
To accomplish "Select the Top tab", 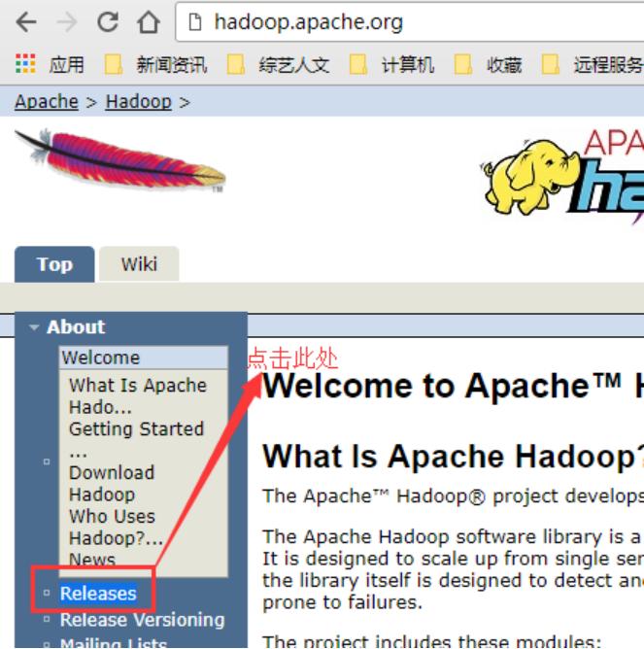I will [x=54, y=264].
